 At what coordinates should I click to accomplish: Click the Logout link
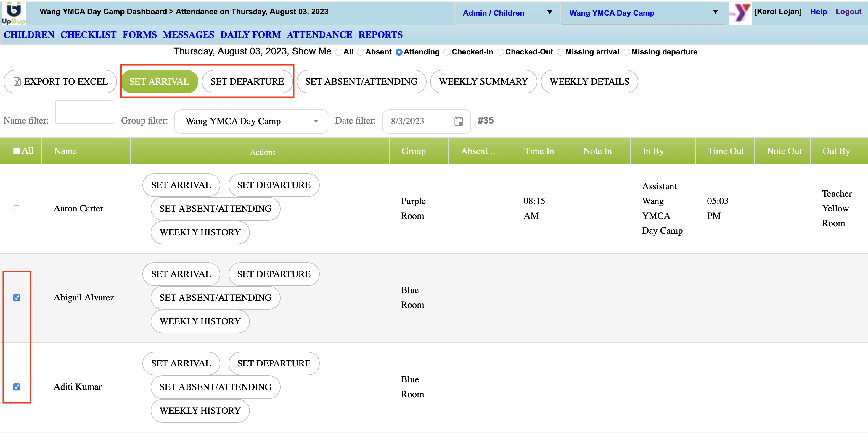[848, 12]
